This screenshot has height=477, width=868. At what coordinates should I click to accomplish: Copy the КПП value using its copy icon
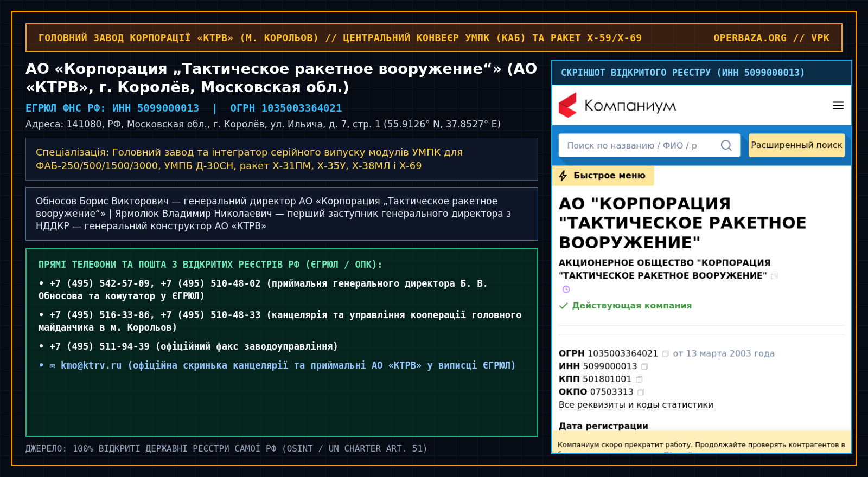[639, 379]
